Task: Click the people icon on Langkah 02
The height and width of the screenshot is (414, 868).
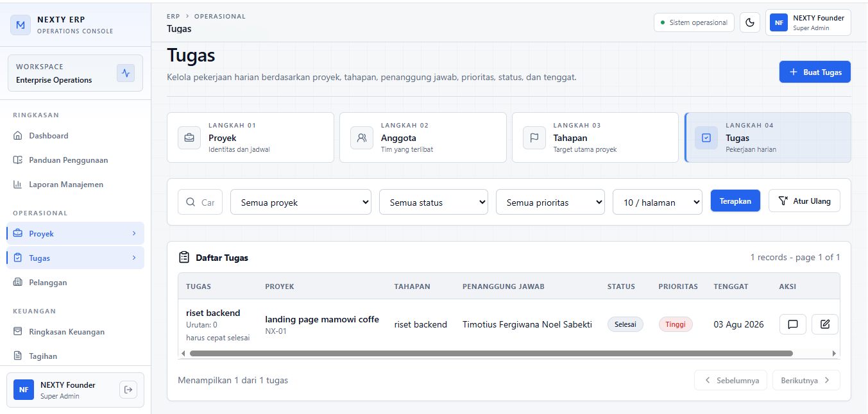Action: pyautogui.click(x=362, y=138)
